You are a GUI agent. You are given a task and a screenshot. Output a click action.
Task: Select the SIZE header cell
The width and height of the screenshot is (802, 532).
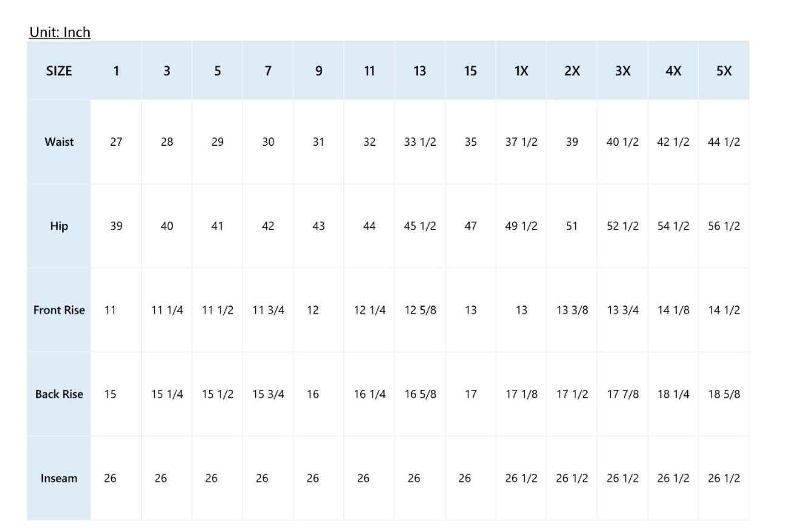click(59, 71)
